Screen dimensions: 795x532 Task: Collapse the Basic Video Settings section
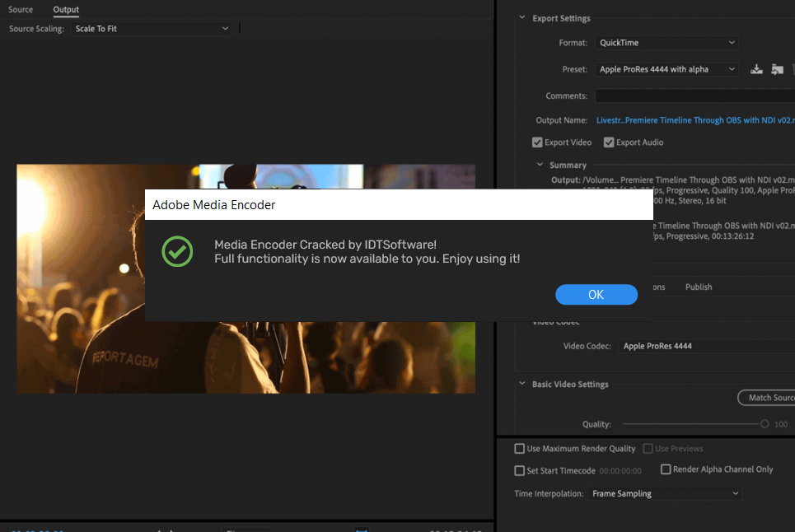click(x=522, y=384)
